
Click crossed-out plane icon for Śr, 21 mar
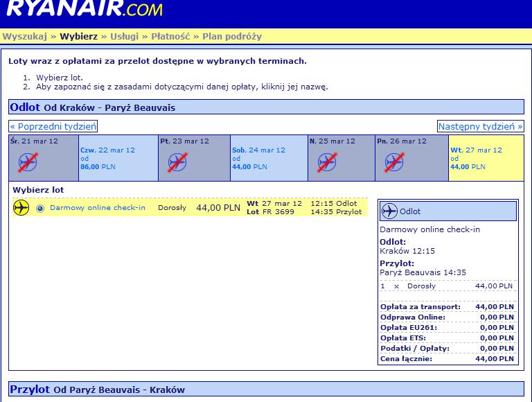point(28,162)
